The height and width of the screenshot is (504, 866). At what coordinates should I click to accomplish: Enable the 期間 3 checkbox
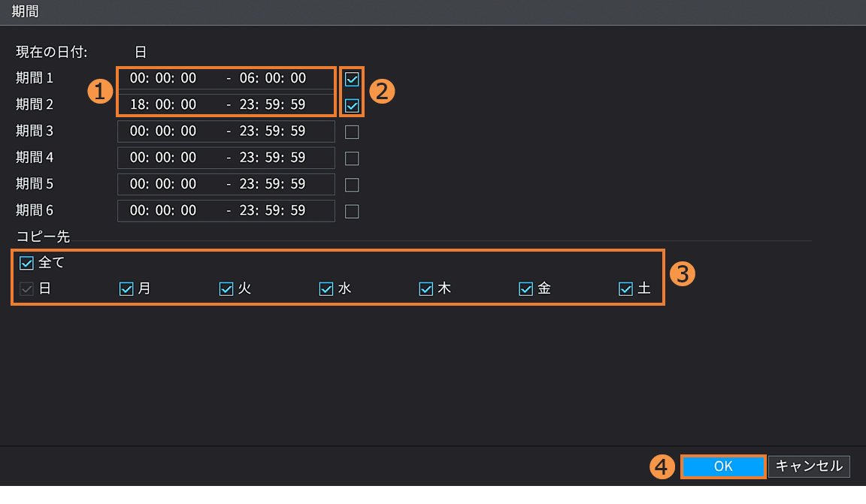tap(352, 132)
